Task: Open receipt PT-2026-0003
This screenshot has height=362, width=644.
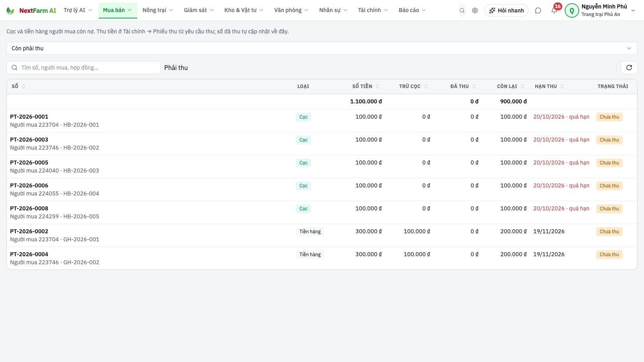Action: [29, 140]
